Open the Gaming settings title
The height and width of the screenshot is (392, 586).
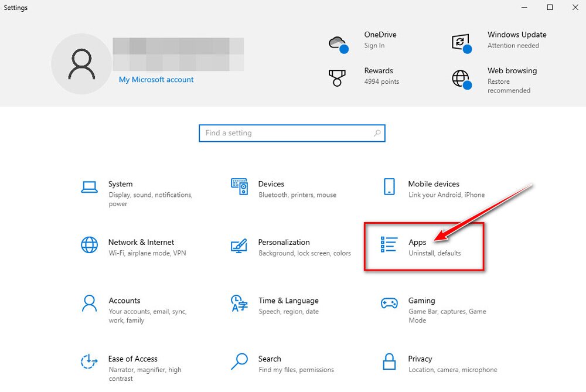point(421,301)
